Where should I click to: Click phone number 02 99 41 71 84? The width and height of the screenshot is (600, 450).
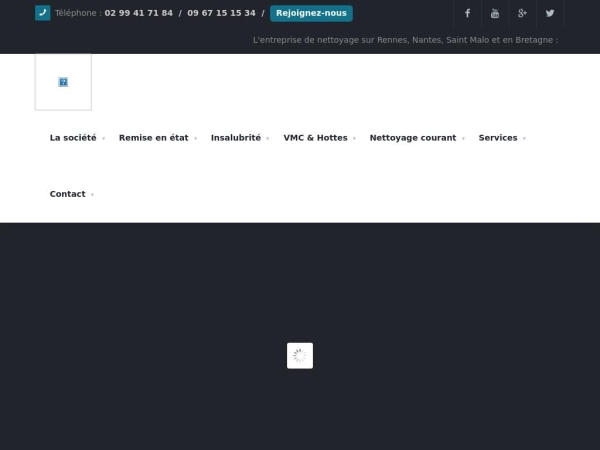tap(138, 13)
